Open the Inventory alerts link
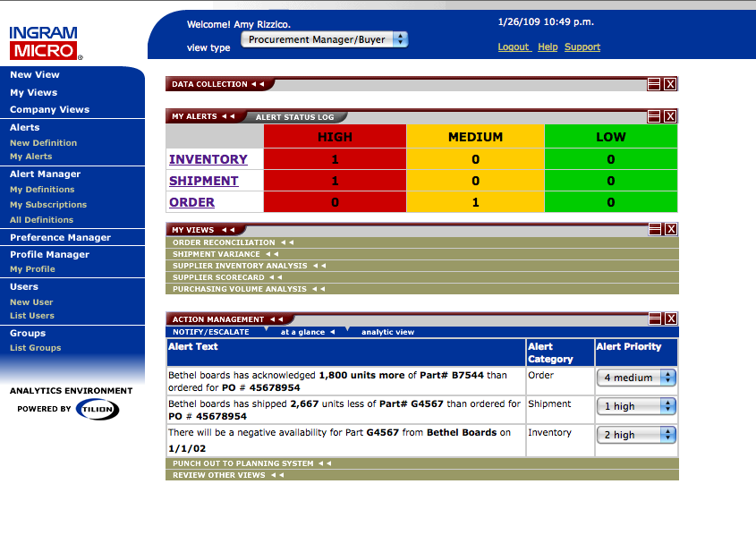 pos(208,159)
